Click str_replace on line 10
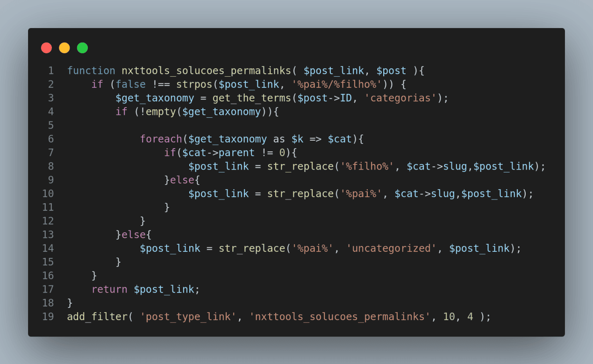This screenshot has width=593, height=364. (x=300, y=193)
